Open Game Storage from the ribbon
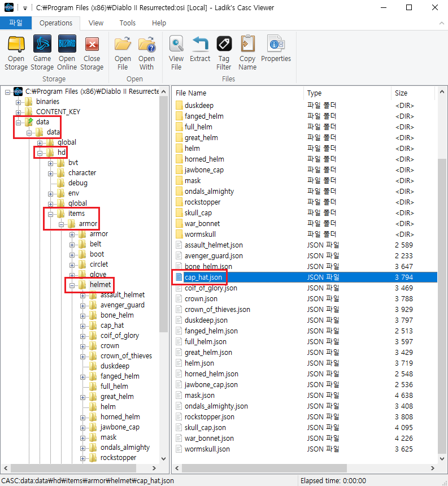Screen dimensions: 448x486 pyautogui.click(x=42, y=44)
